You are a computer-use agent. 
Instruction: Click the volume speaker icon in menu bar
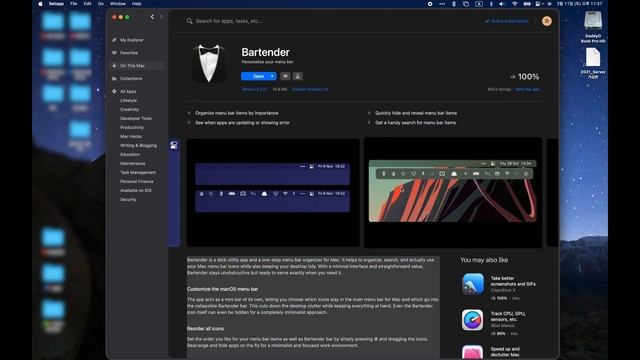[x=502, y=4]
